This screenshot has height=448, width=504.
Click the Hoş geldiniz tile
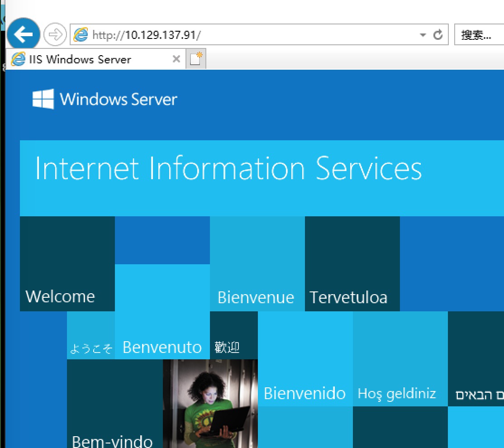click(x=400, y=358)
